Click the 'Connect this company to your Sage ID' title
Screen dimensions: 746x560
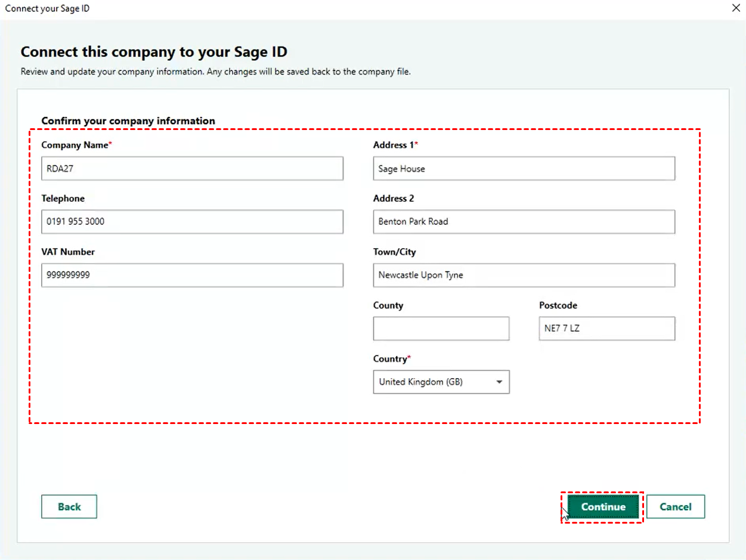154,52
